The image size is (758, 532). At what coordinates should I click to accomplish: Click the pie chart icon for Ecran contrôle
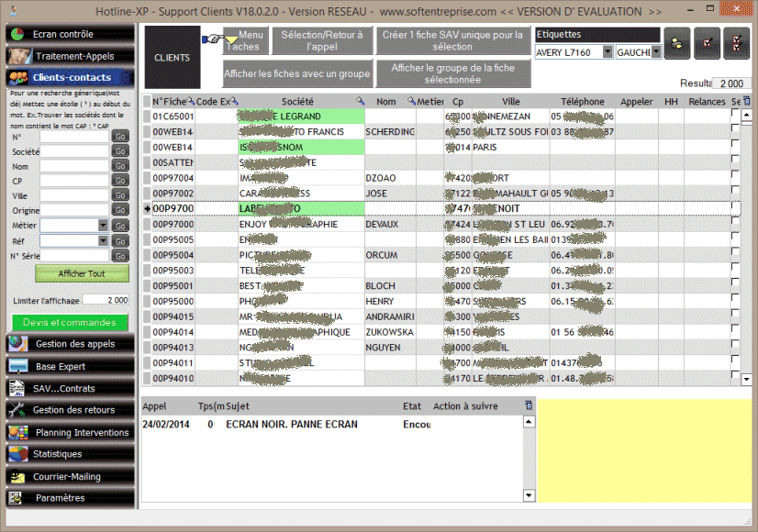pos(19,34)
